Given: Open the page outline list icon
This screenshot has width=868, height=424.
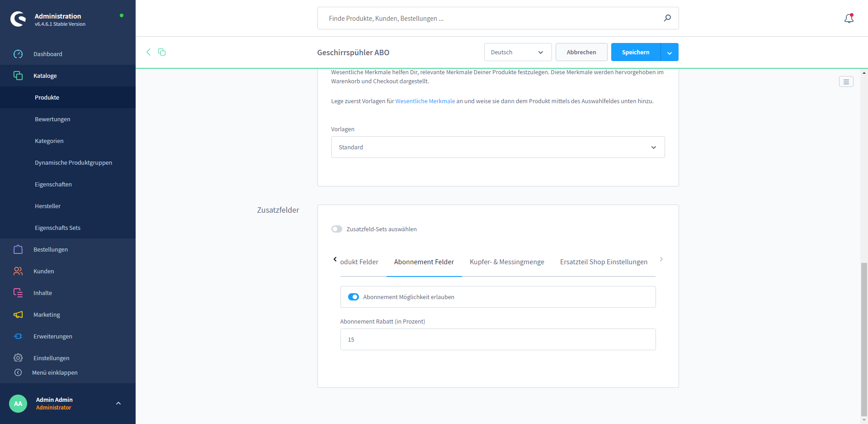Looking at the screenshot, I should (x=846, y=81).
